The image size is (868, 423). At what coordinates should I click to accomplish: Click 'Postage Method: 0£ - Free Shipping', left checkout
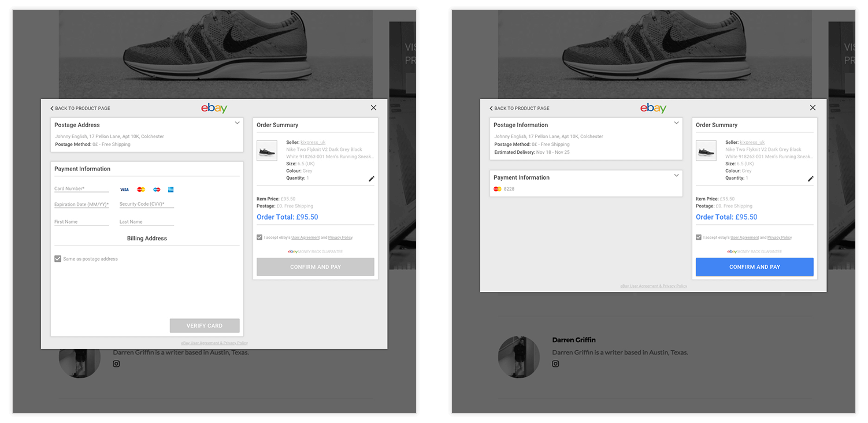(x=93, y=144)
